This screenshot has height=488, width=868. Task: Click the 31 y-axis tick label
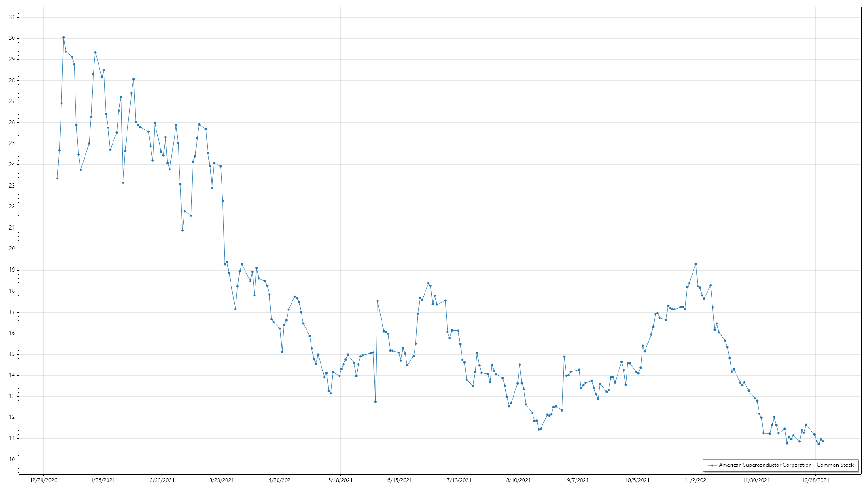tap(12, 17)
